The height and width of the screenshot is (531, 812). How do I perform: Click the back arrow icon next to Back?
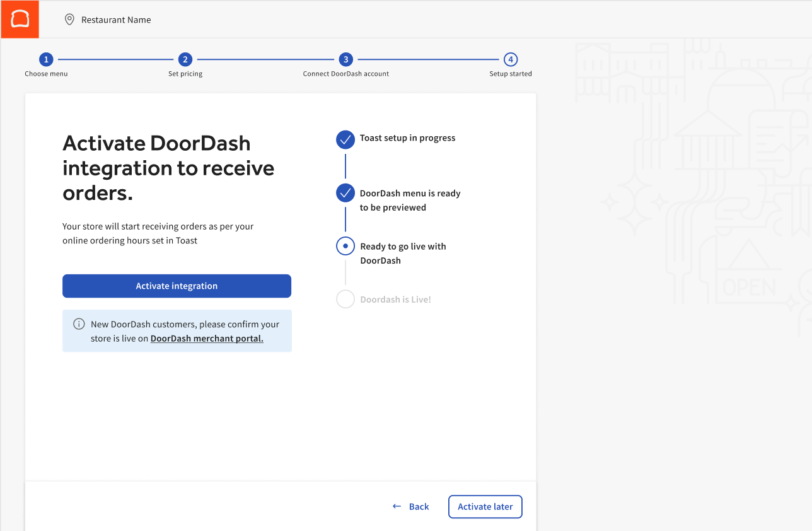point(396,506)
